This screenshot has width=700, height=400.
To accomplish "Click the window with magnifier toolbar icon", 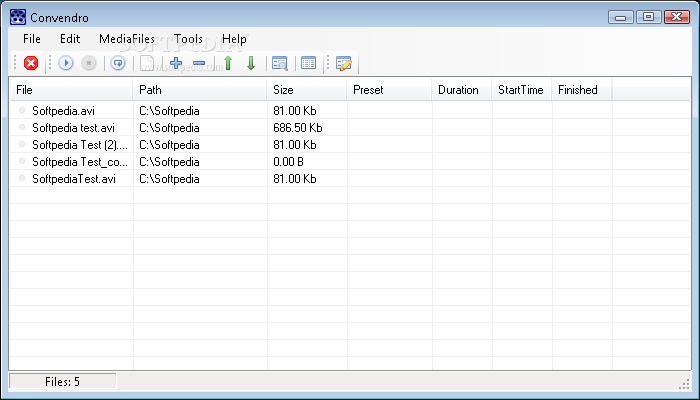I will pos(280,63).
